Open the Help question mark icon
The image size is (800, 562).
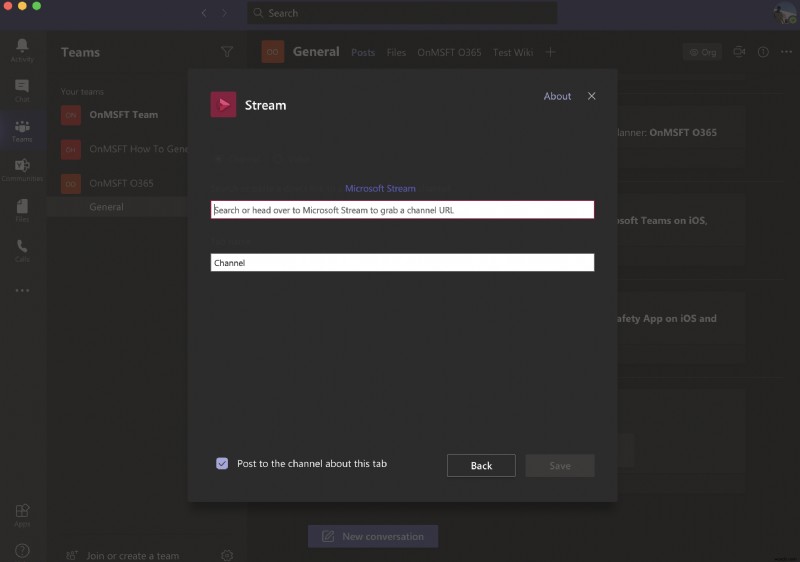[22, 550]
